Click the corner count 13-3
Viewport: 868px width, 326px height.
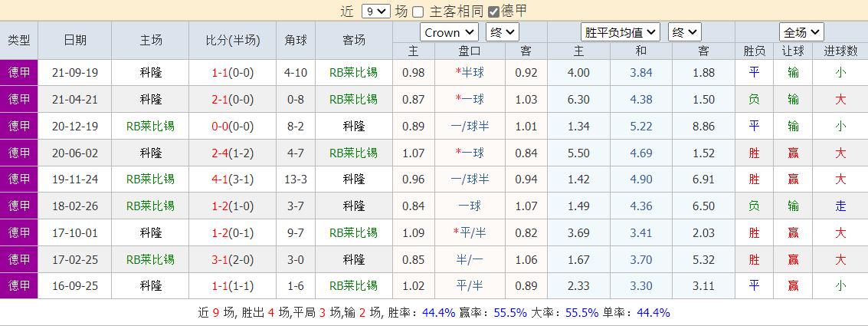point(296,179)
